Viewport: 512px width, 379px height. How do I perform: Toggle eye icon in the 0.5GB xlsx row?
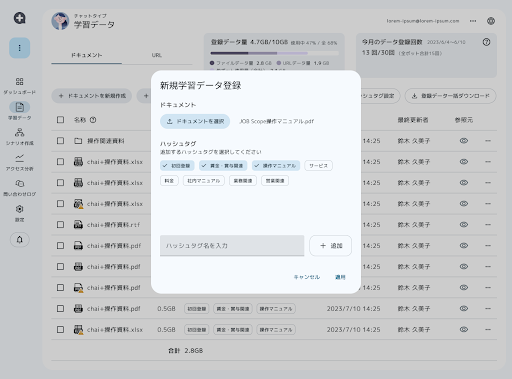coord(464,330)
